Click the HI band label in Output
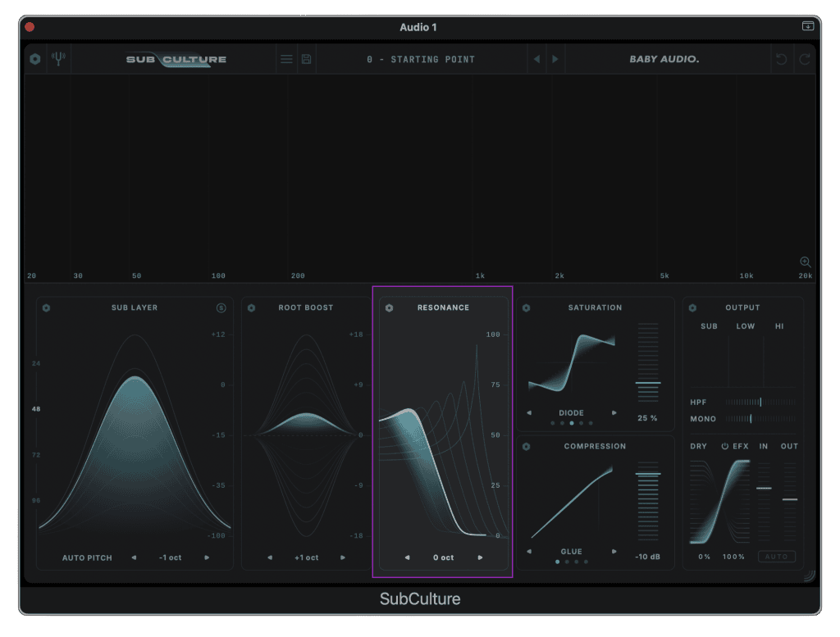The width and height of the screenshot is (840, 637). [x=779, y=326]
